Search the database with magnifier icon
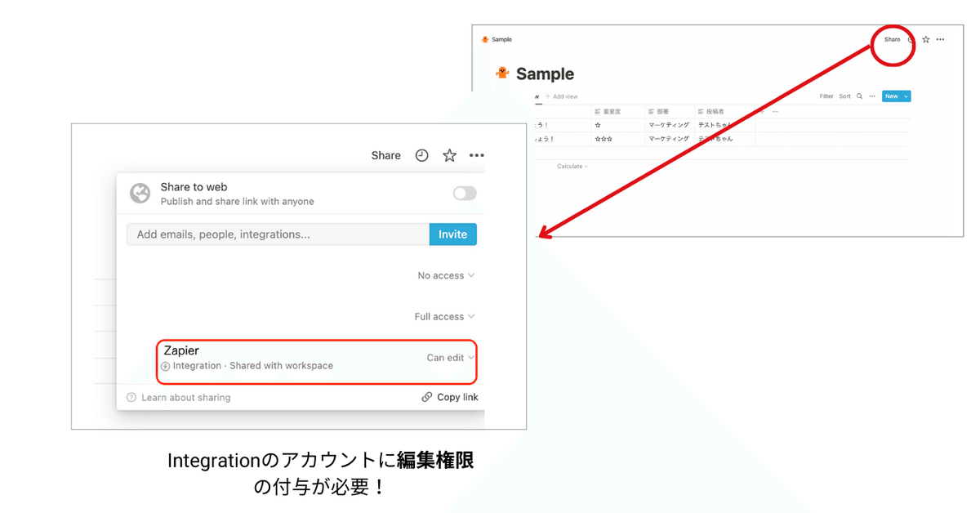 pyautogui.click(x=859, y=96)
